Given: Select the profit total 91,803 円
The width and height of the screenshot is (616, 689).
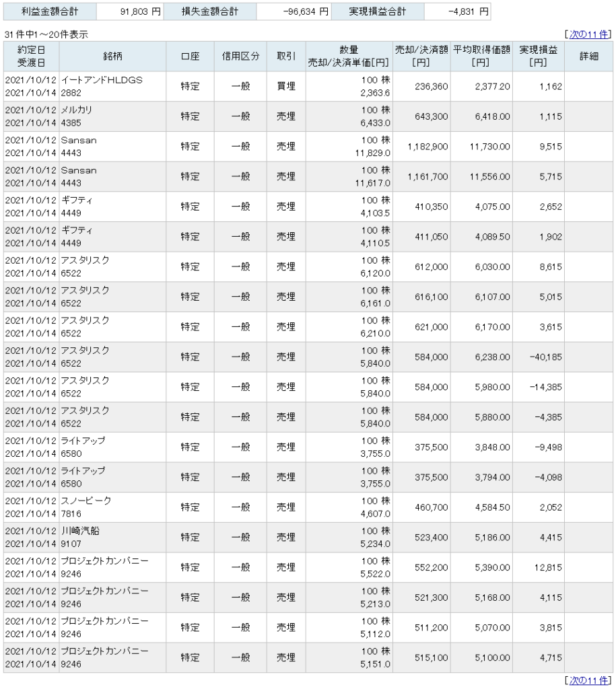Looking at the screenshot, I should tap(141, 12).
